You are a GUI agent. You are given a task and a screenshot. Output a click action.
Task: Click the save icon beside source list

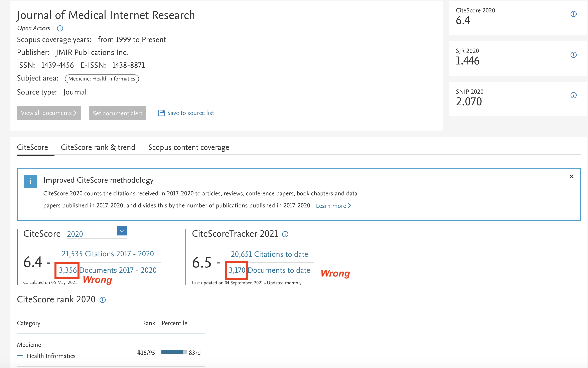[x=161, y=113]
